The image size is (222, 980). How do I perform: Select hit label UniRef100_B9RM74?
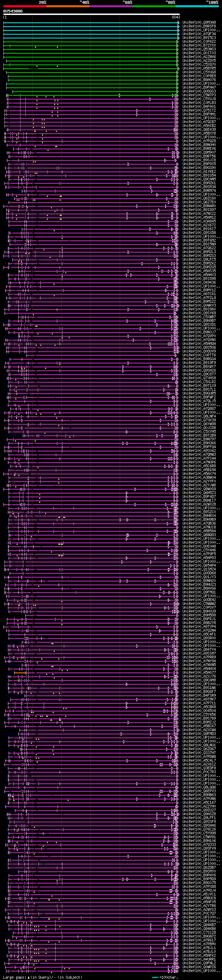pyautogui.click(x=199, y=191)
